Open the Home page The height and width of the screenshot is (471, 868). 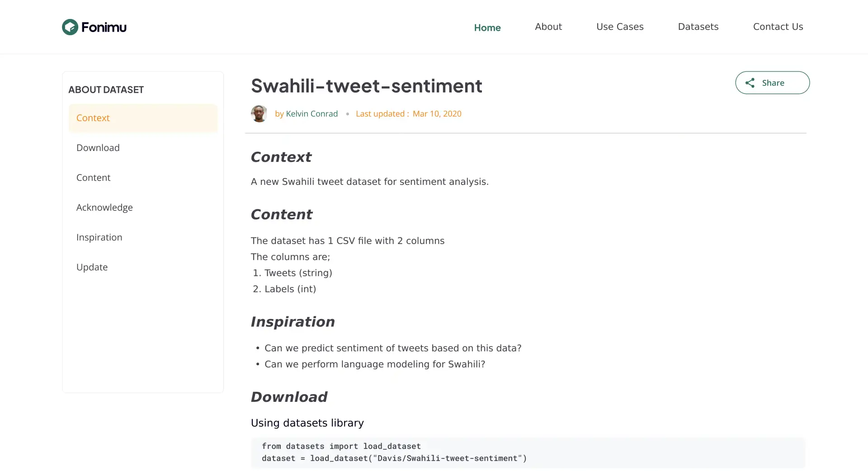tap(487, 27)
